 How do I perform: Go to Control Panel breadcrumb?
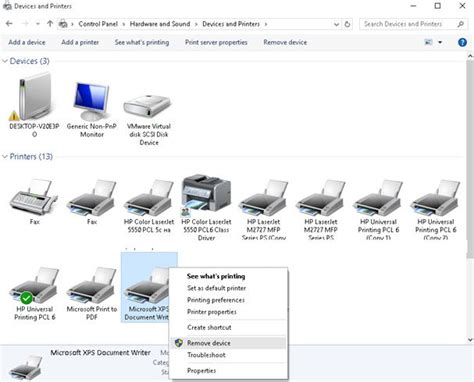pos(98,24)
